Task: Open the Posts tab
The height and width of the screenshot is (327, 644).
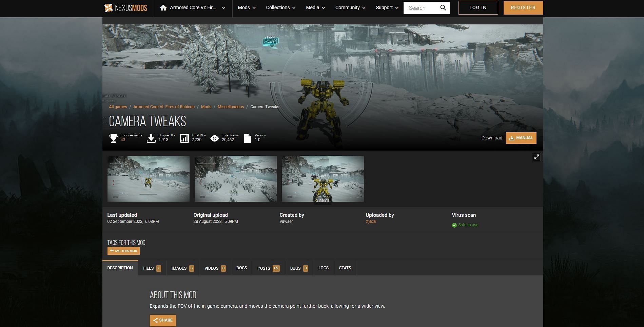Action: pyautogui.click(x=268, y=268)
